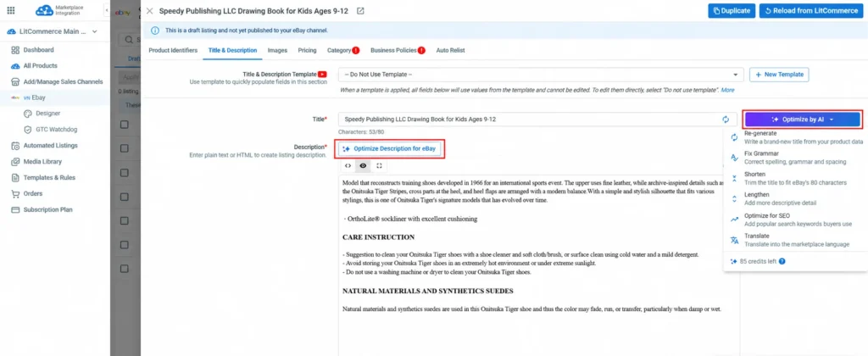Switch to the Pricing tab
Screen dimensions: 868x356
click(307, 50)
